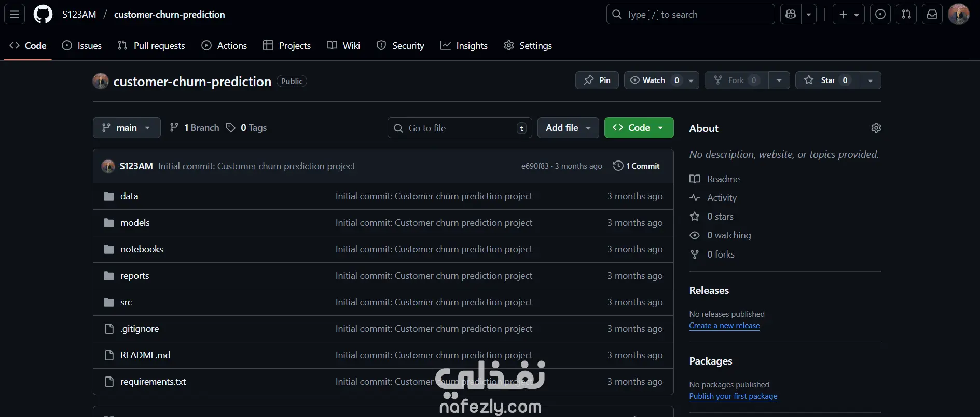The image size is (980, 417).
Task: Open GitHub Copilot chat icon
Action: [791, 15]
